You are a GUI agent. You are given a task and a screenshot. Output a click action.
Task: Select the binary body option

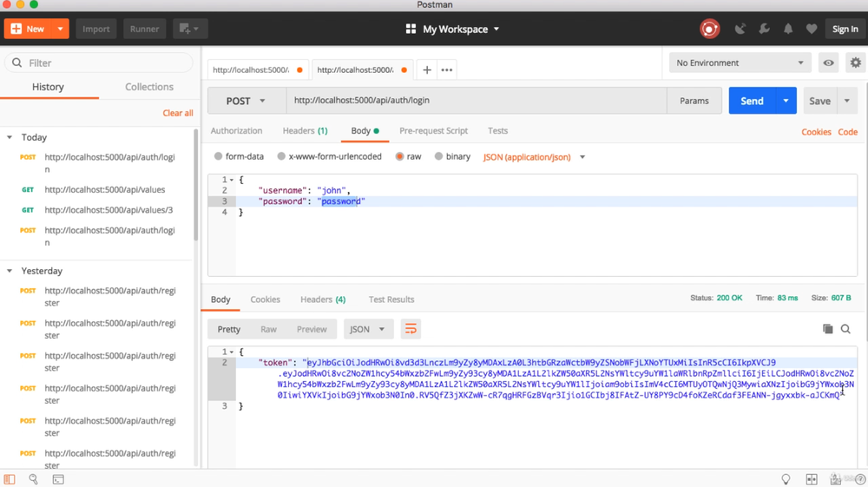coord(439,157)
